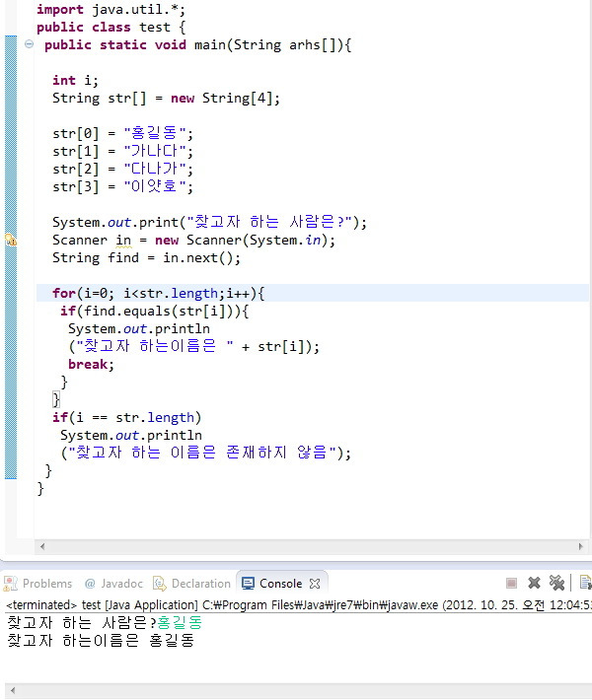
Task: Click the 'break;' statement
Action: pyautogui.click(x=91, y=364)
